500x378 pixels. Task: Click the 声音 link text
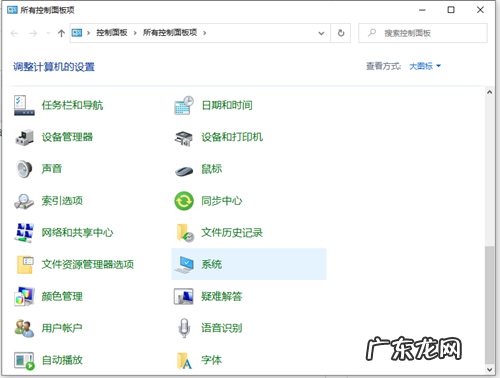52,169
